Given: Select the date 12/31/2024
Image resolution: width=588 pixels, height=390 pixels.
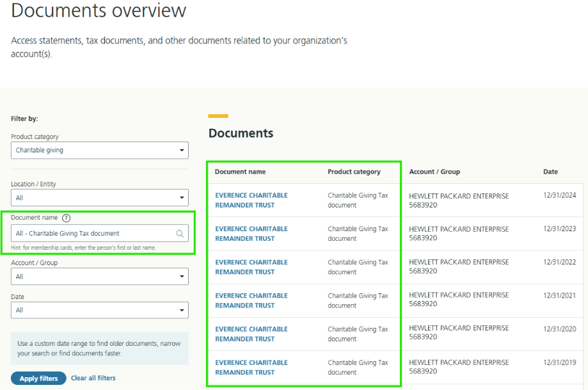Looking at the screenshot, I should click(559, 195).
